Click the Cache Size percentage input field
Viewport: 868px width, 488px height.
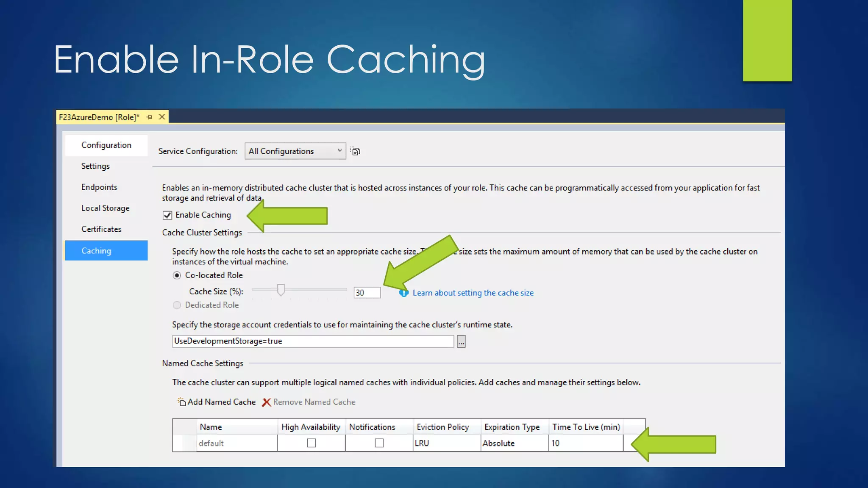pyautogui.click(x=367, y=293)
